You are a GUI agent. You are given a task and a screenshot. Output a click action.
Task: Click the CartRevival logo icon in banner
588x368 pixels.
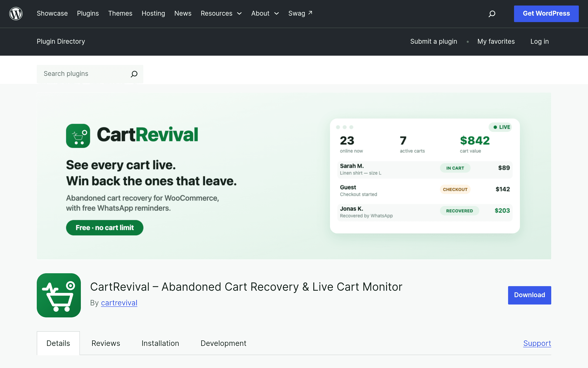tap(78, 136)
